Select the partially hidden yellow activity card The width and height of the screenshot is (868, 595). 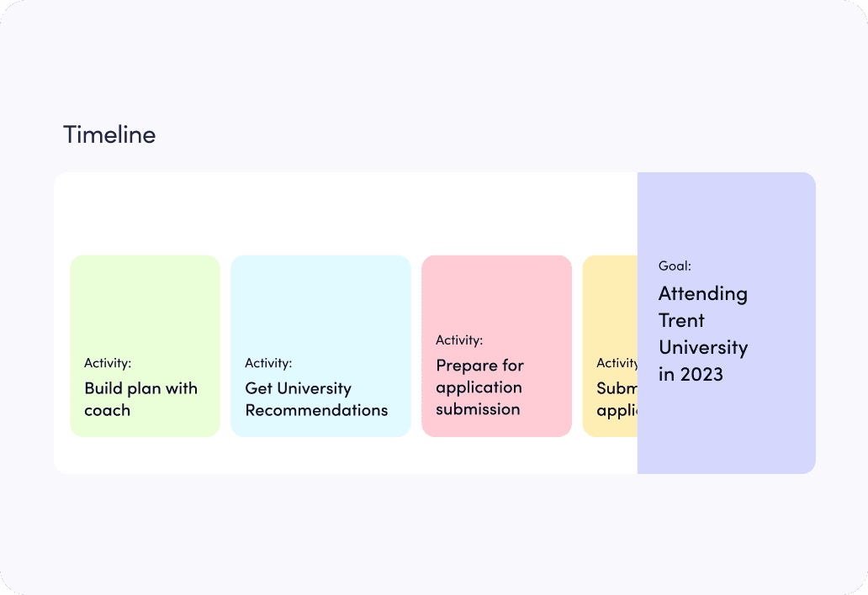click(610, 346)
